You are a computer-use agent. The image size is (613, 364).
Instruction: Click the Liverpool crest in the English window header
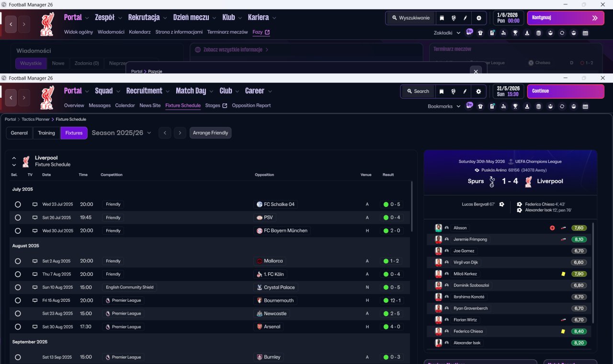47,97
